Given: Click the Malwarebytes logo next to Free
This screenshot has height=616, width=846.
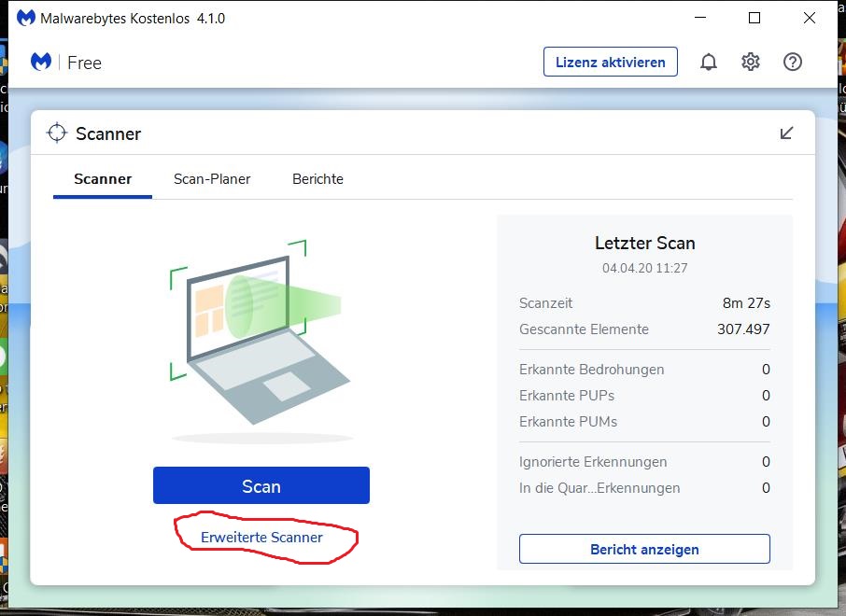Looking at the screenshot, I should pyautogui.click(x=41, y=62).
